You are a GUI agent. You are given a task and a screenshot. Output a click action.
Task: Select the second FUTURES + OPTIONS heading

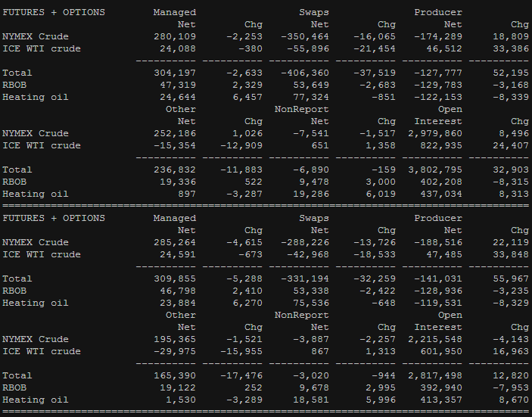pyautogui.click(x=54, y=218)
